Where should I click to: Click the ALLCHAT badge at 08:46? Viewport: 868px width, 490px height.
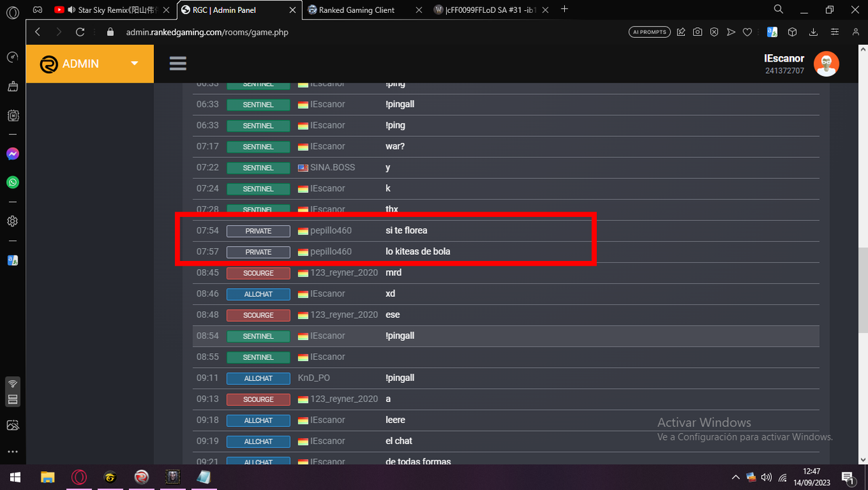click(258, 294)
